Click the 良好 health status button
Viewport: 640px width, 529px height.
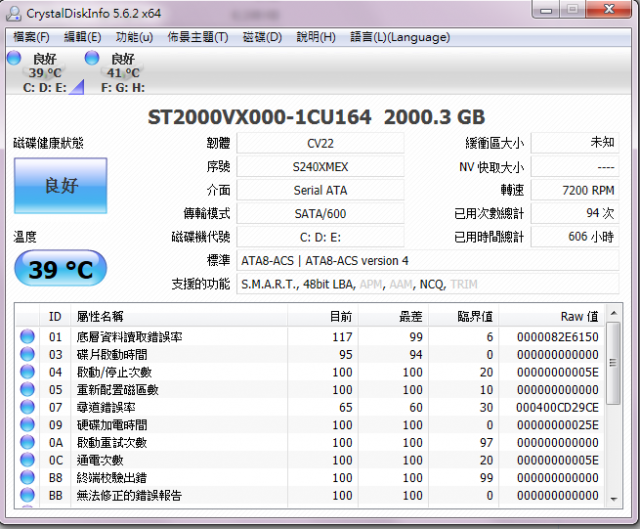[61, 186]
